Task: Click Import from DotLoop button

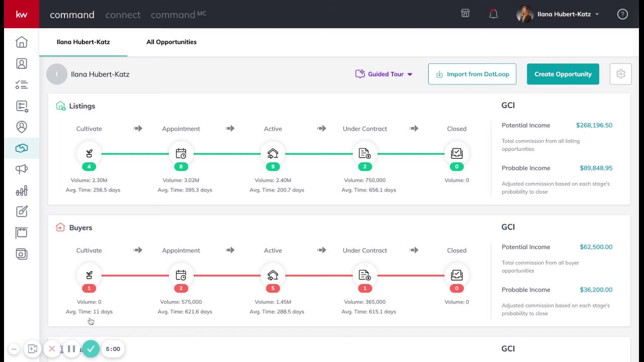Action: [x=472, y=74]
